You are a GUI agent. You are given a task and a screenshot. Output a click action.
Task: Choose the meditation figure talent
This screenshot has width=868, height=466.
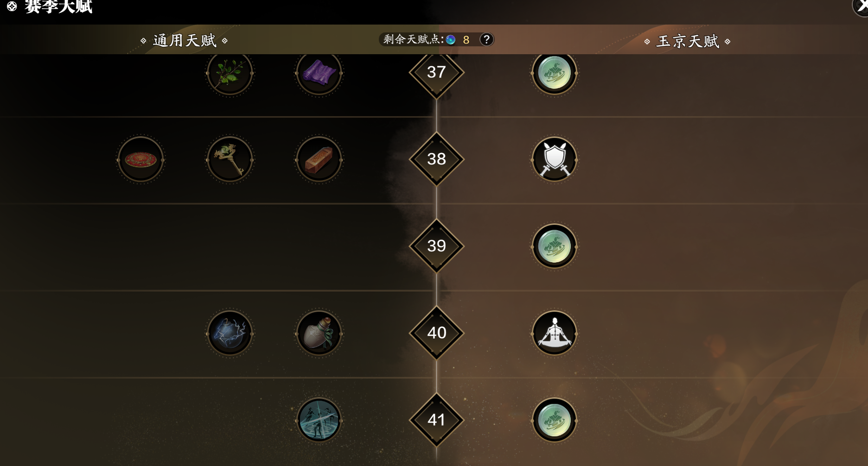pyautogui.click(x=555, y=333)
